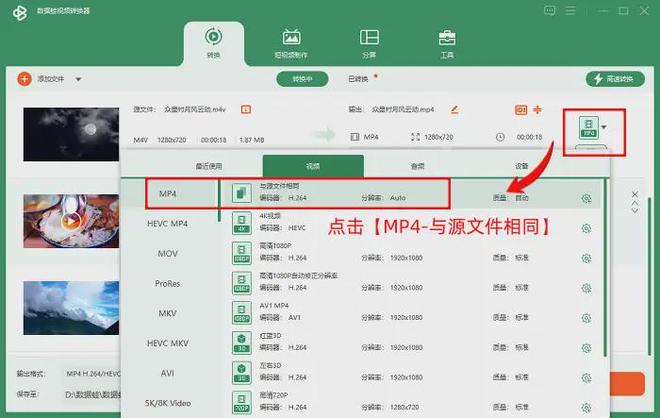Image resolution: width=660 pixels, height=418 pixels.
Task: Click the 保存至 output path field
Action: (x=93, y=394)
